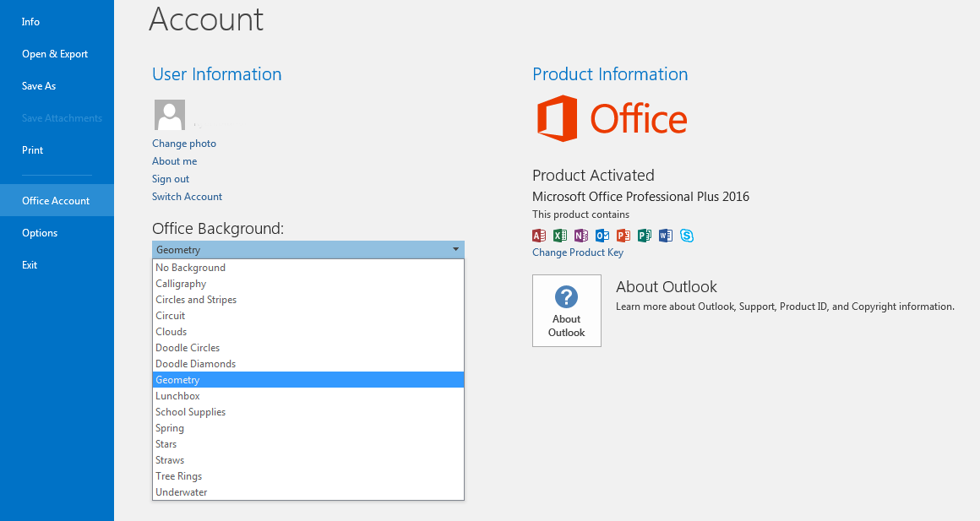Open the Save As menu item
980x521 pixels.
pyautogui.click(x=57, y=86)
